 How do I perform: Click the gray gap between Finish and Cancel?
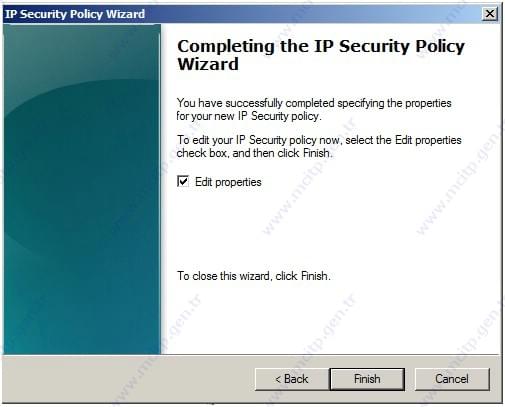click(x=410, y=379)
